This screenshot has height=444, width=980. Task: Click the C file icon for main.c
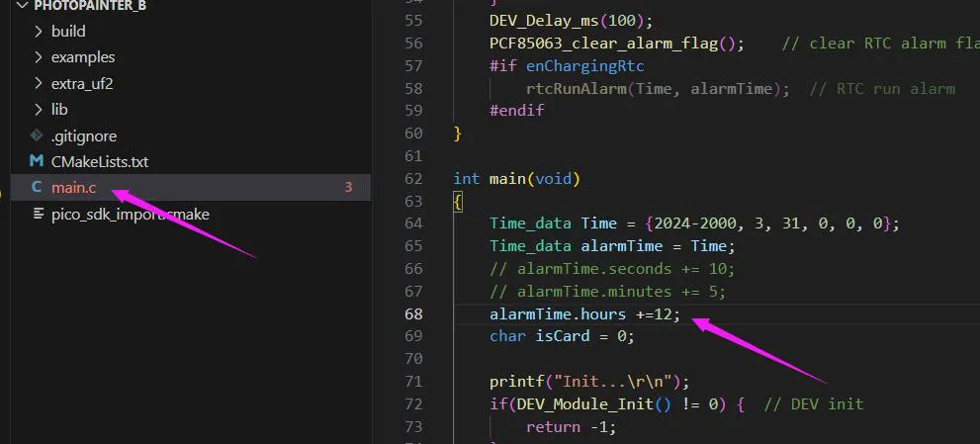coord(37,187)
